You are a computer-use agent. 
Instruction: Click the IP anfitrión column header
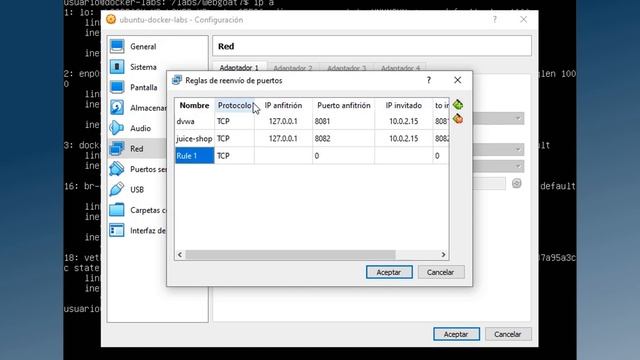pos(283,105)
